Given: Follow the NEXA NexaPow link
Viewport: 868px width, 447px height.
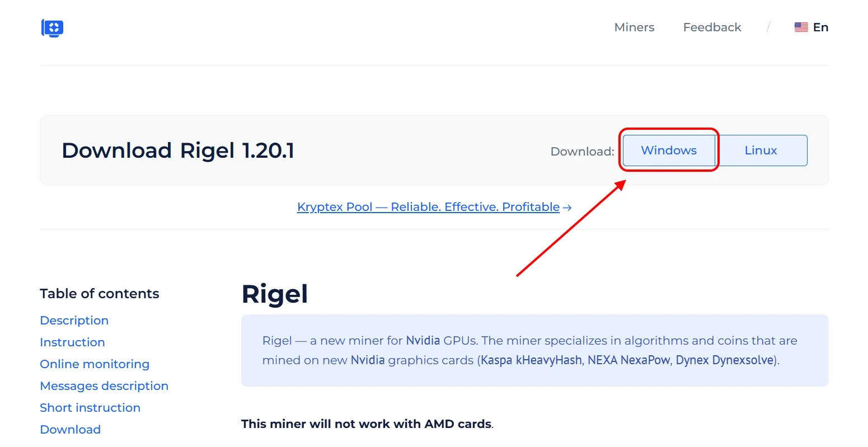Looking at the screenshot, I should [628, 360].
